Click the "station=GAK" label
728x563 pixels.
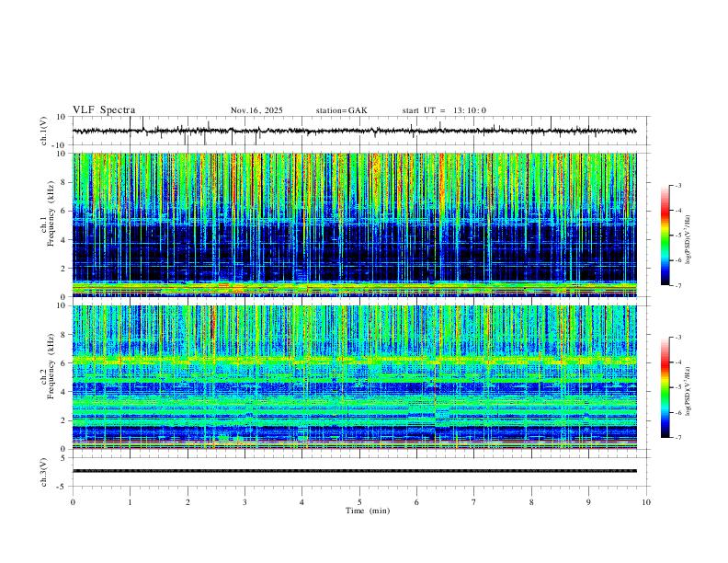click(x=341, y=110)
